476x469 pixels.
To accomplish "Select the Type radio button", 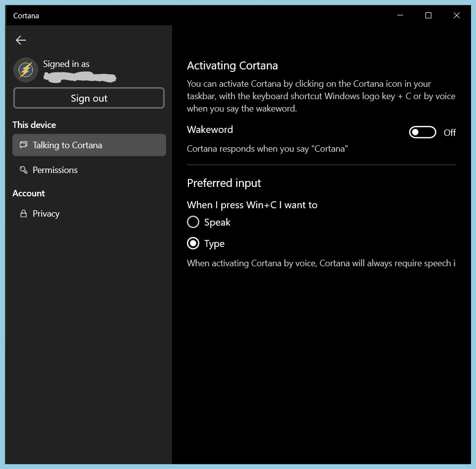I will click(193, 243).
